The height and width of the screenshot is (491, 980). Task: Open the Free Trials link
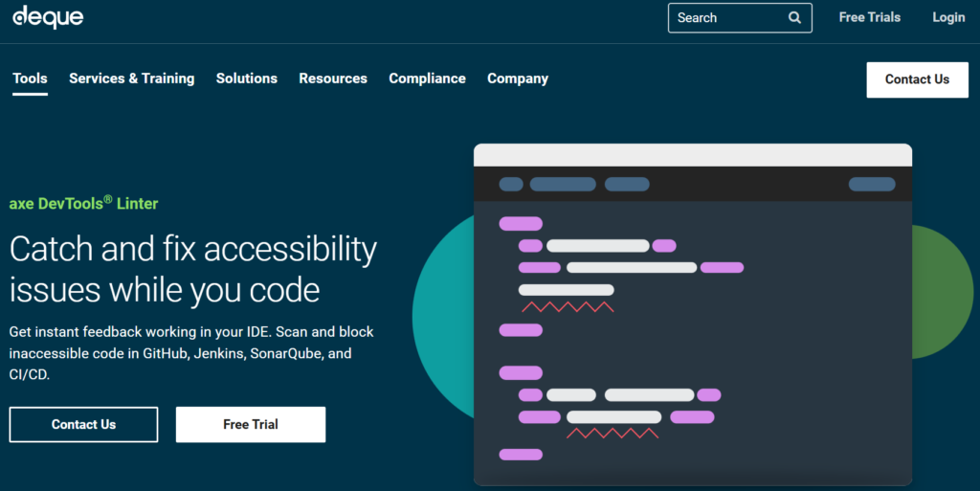869,17
